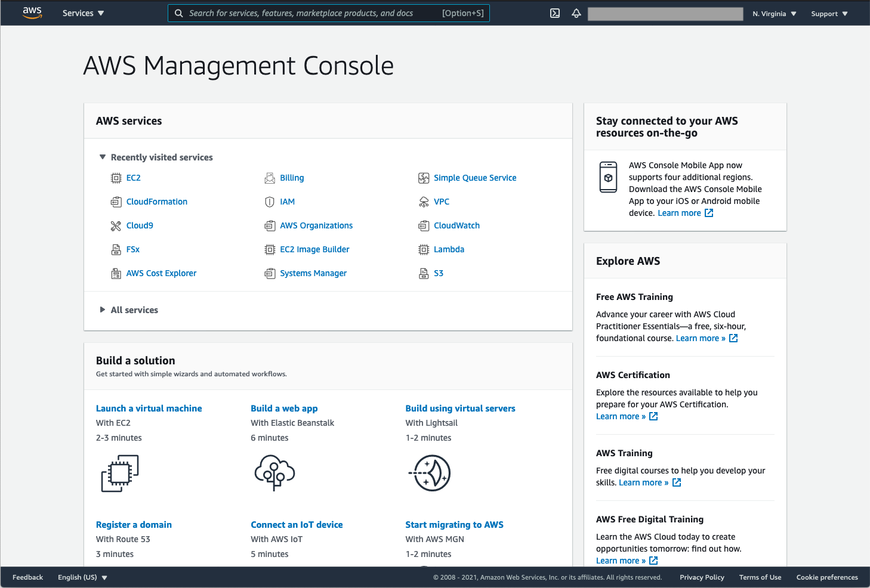Screen dimensions: 870x588
Task: Click Register a domain
Action: [134, 525]
